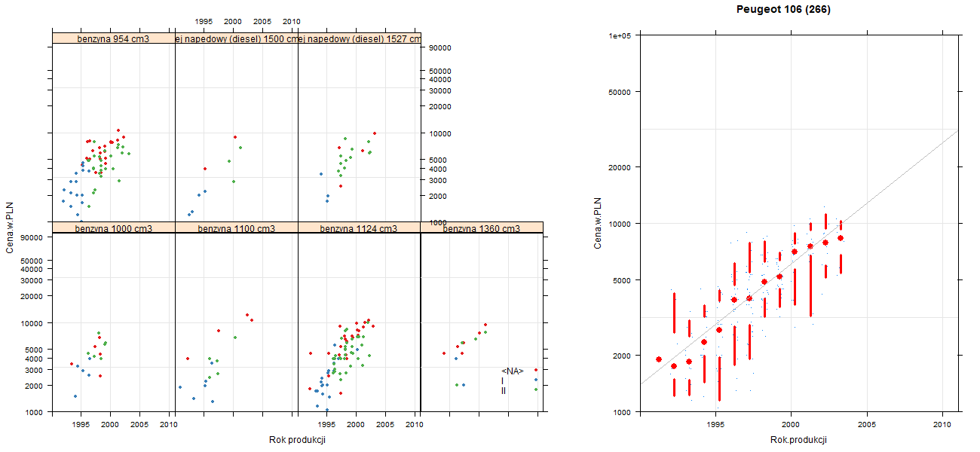The image size is (980, 452).
Task: Select the "II" legend entry
Action: [x=504, y=391]
